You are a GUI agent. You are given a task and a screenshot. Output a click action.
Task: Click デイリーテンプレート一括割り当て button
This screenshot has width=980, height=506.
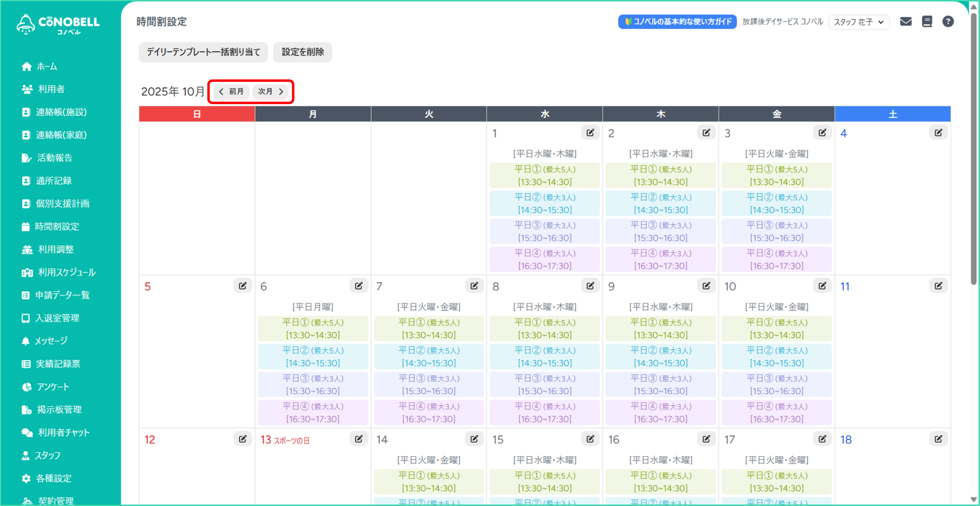coord(203,52)
